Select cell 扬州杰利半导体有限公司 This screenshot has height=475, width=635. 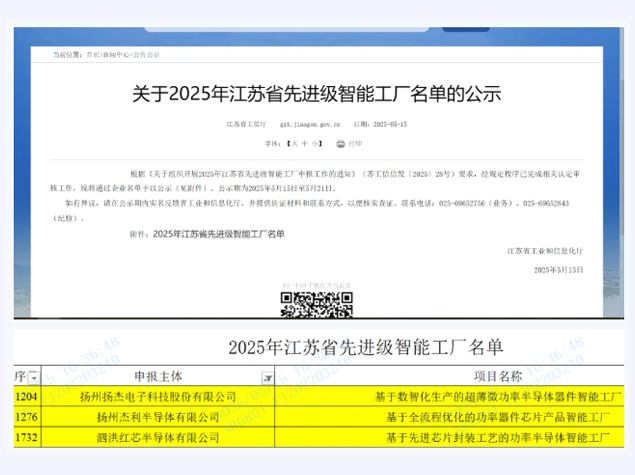click(158, 417)
